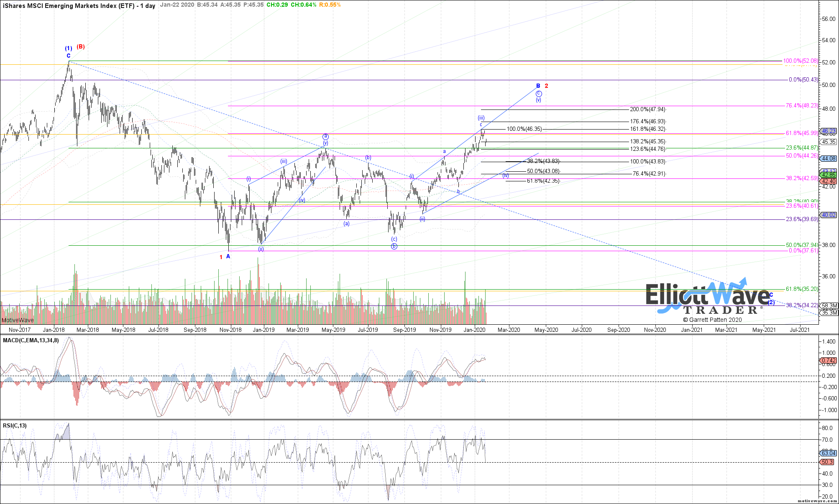Click the Jan-22 2020 date readout
The width and height of the screenshot is (839, 504).
click(177, 5)
